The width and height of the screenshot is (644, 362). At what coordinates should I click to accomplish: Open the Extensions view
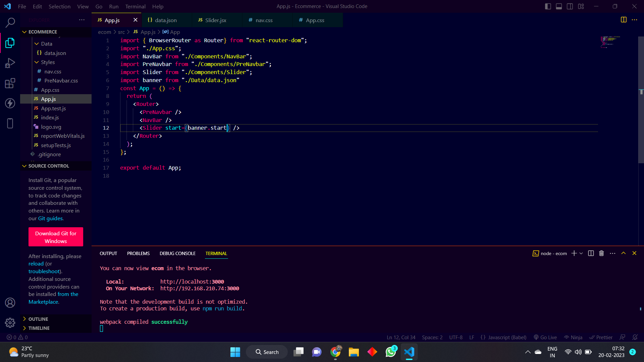click(x=10, y=83)
